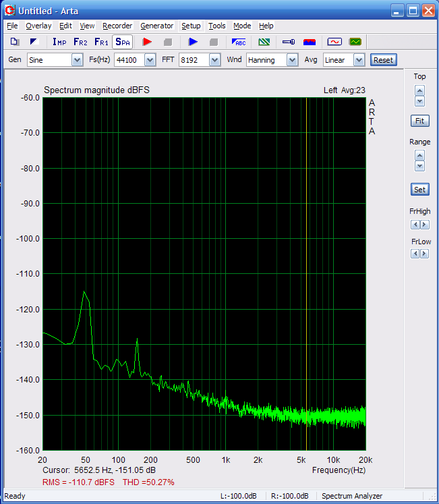Click the green oscilloscope waveform icon

[355, 42]
